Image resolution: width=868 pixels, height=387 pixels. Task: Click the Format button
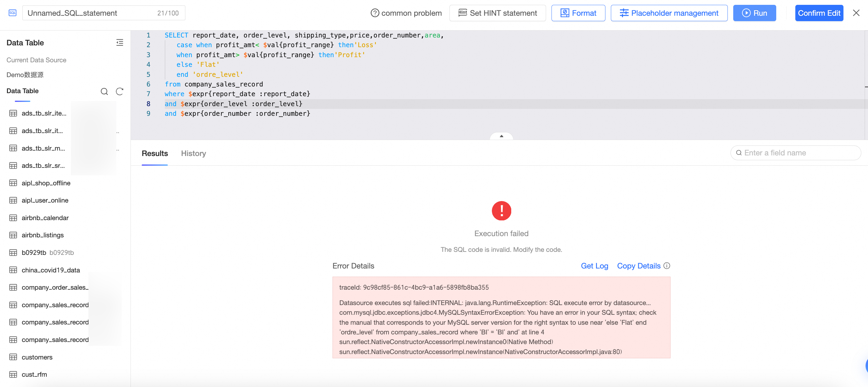[578, 13]
